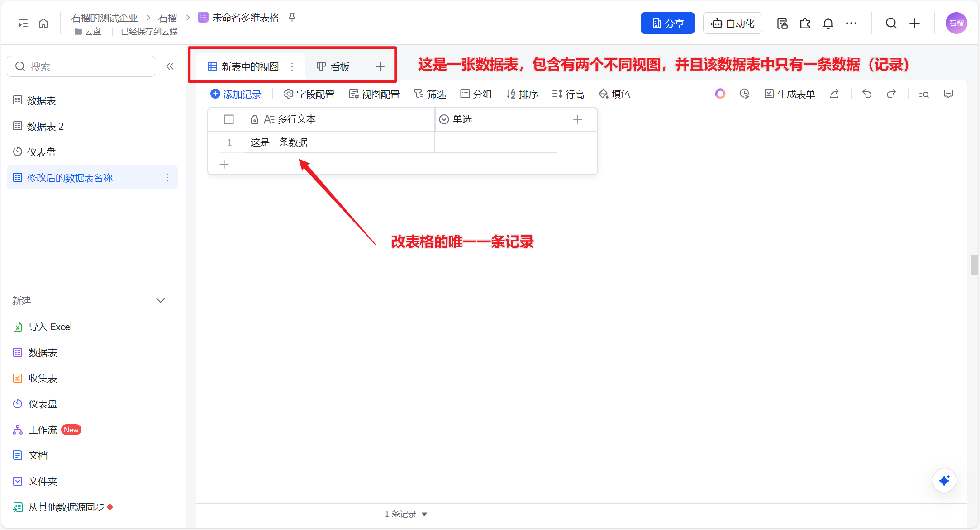Click the redo arrow icon
This screenshot has width=980, height=530.
[x=891, y=94]
